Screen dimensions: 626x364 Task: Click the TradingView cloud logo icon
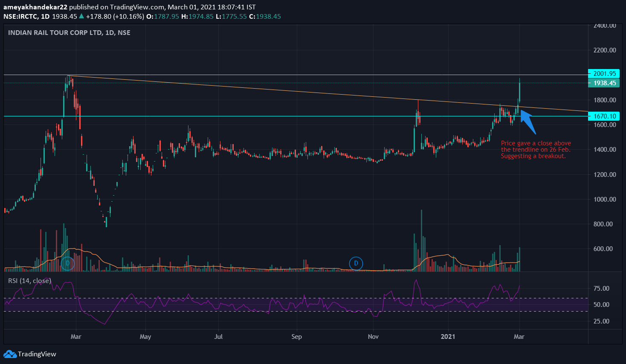pyautogui.click(x=10, y=354)
